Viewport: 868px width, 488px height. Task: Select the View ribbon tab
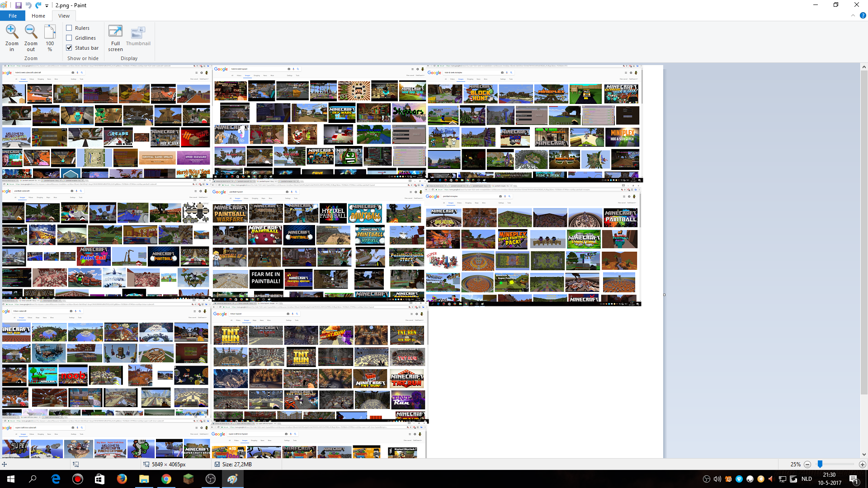64,16
